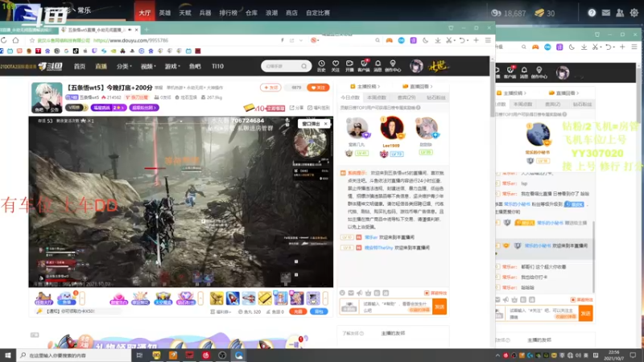The height and width of the screenshot is (362, 644).
Task: Open 首页 in Douyu navigation
Action: 79,66
